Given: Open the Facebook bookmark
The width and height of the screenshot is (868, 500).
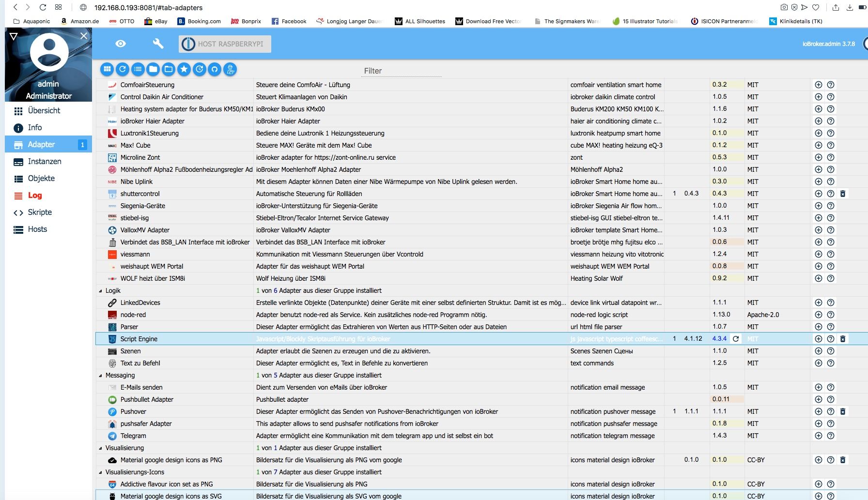Looking at the screenshot, I should (289, 21).
